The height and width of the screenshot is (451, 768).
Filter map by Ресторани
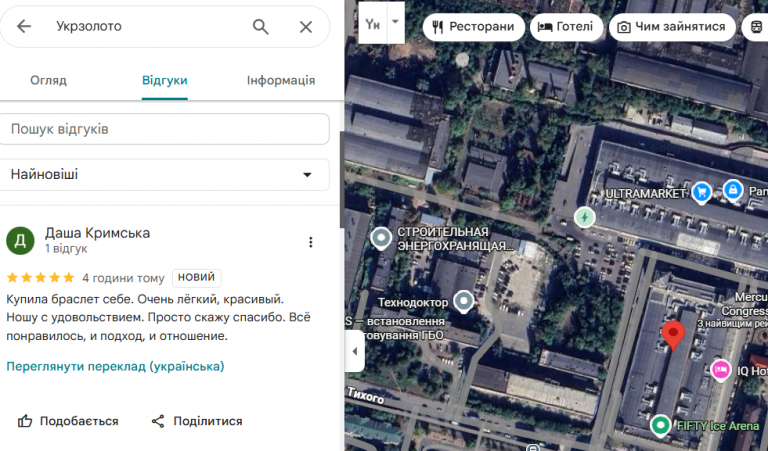tap(474, 26)
